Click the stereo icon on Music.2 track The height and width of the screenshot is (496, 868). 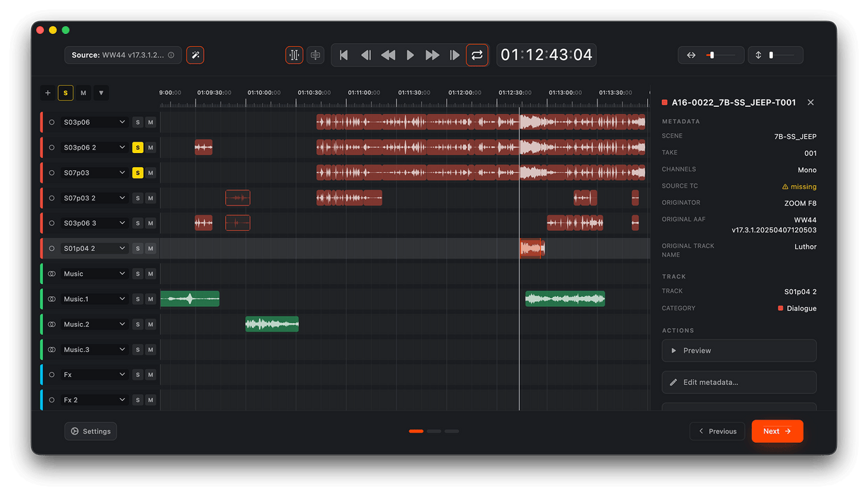[52, 325]
